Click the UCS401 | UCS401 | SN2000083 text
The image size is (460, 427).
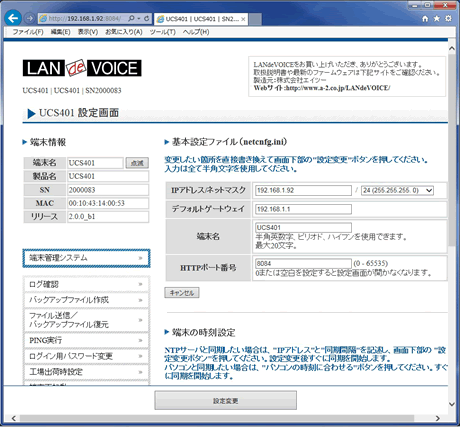click(x=72, y=91)
